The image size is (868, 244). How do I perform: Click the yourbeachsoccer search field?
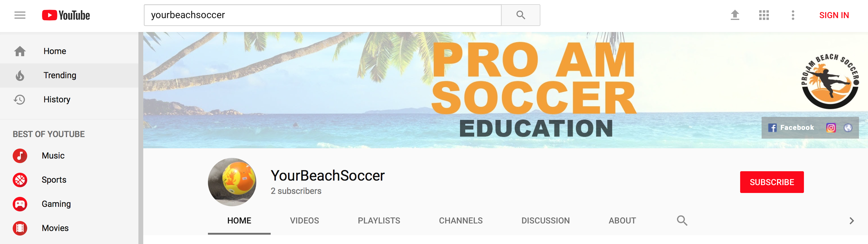coord(322,15)
